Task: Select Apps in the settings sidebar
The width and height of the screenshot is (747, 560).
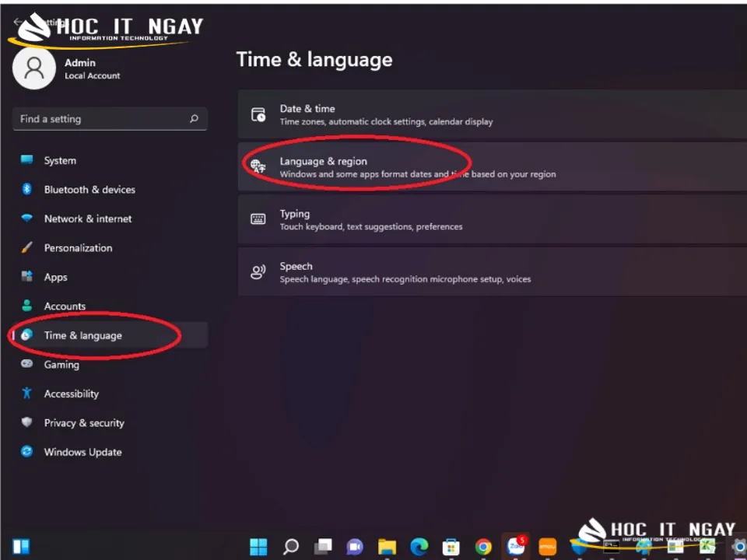Action: point(110,277)
